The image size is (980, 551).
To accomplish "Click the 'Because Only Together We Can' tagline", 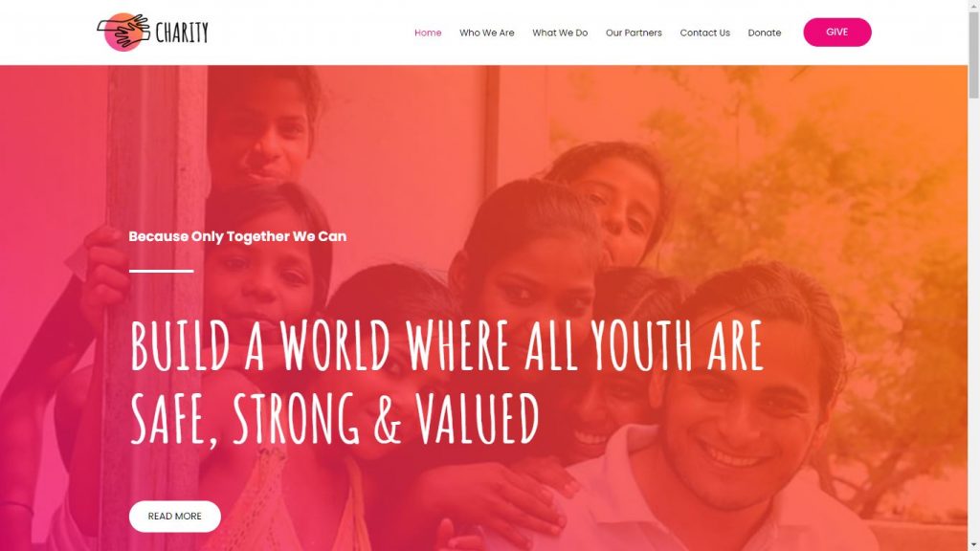I will click(x=237, y=236).
